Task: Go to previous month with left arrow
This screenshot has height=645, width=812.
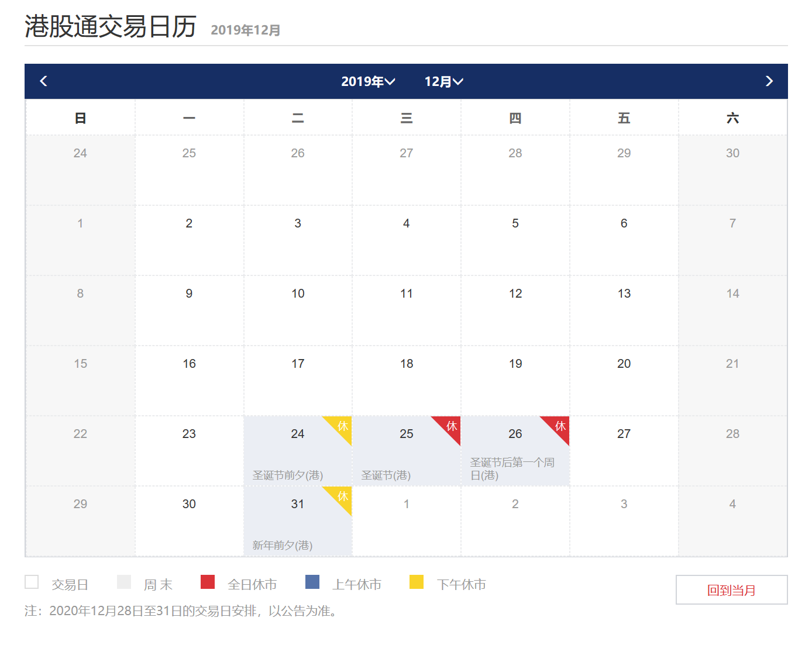Action: 43,81
